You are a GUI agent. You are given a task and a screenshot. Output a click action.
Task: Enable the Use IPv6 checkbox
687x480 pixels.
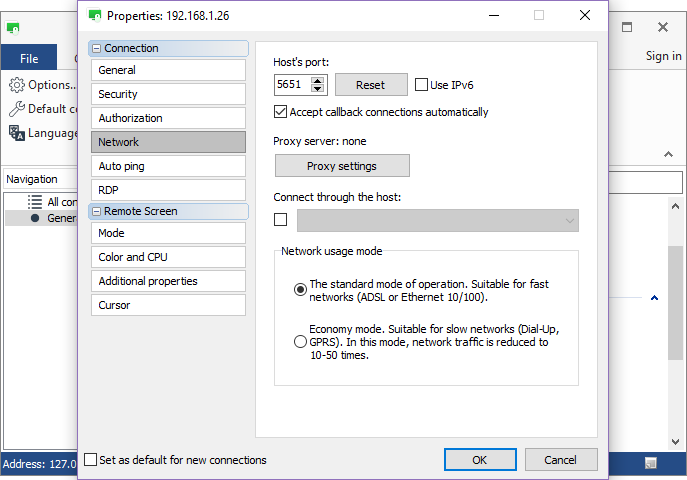421,85
